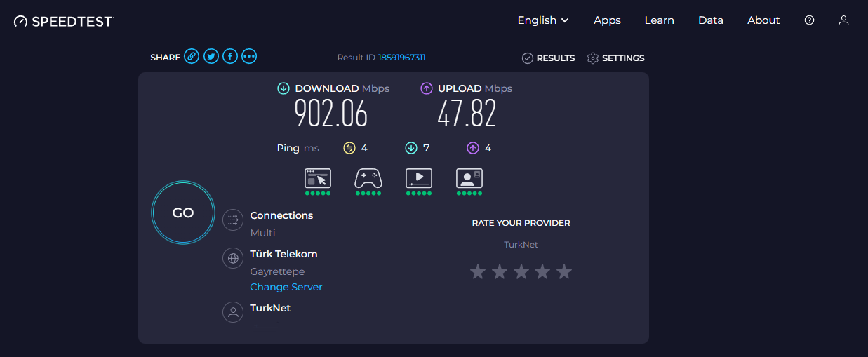Click the upload arrow icon

pos(427,88)
